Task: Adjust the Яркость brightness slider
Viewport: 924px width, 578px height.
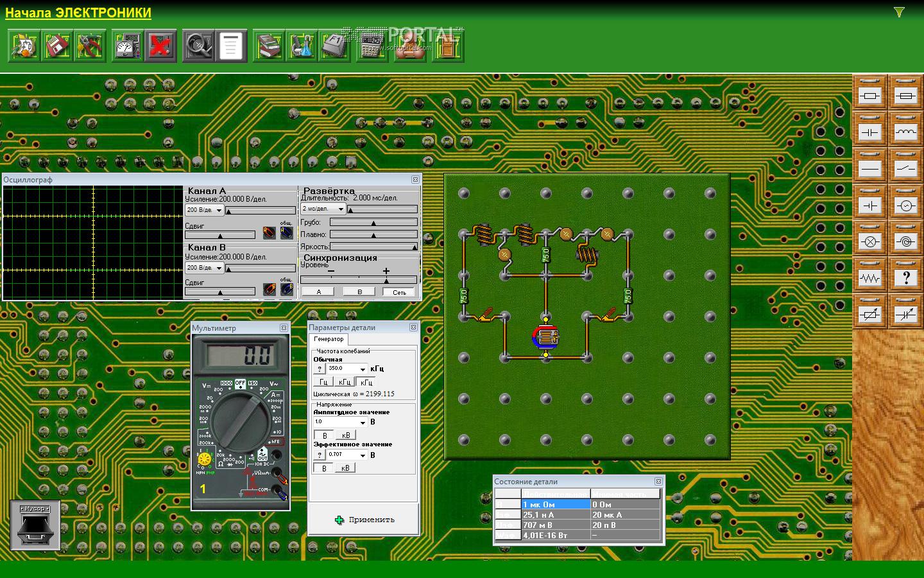Action: tap(373, 246)
